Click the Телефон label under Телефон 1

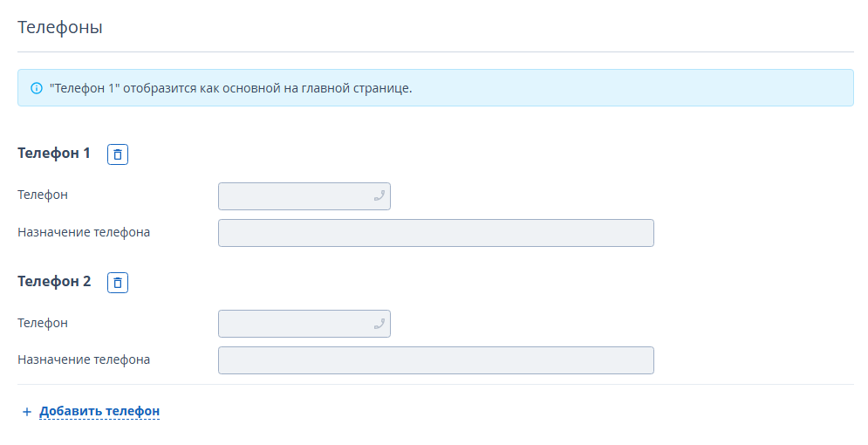click(43, 195)
